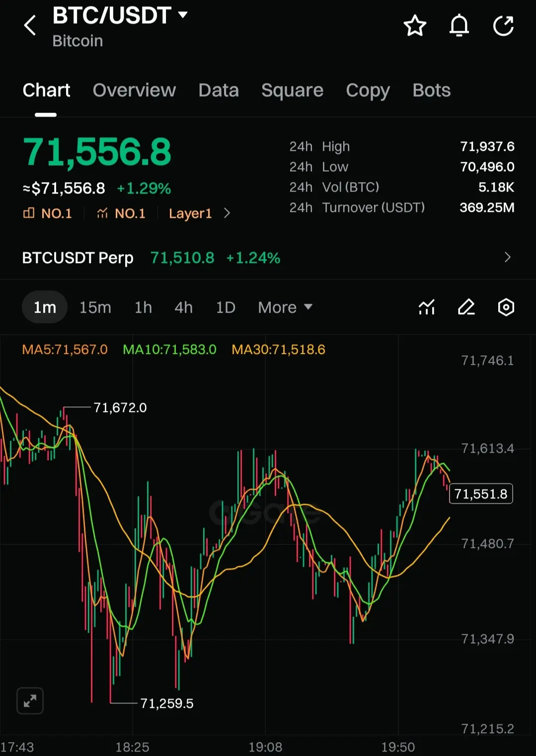This screenshot has height=756, width=536.
Task: Tap the 18:25 time axis label
Action: click(x=132, y=747)
